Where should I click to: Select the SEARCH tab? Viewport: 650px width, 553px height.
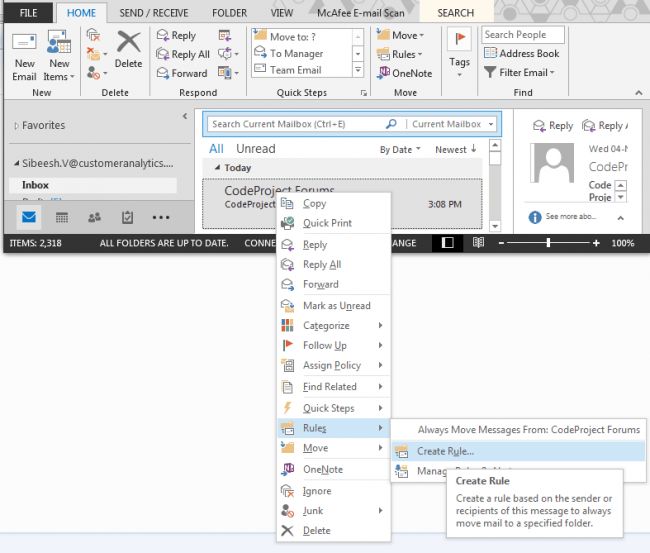456,13
